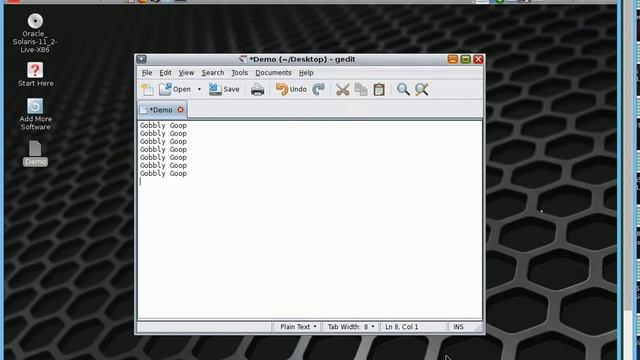
Task: Click the first Gobbly Goop line
Action: pos(163,125)
